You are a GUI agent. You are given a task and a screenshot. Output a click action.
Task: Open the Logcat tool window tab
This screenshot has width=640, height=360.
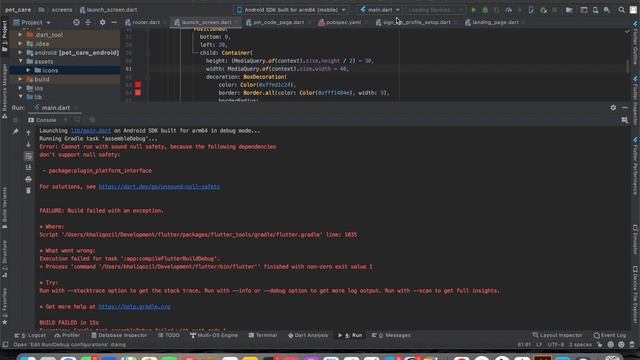[x=31, y=335]
